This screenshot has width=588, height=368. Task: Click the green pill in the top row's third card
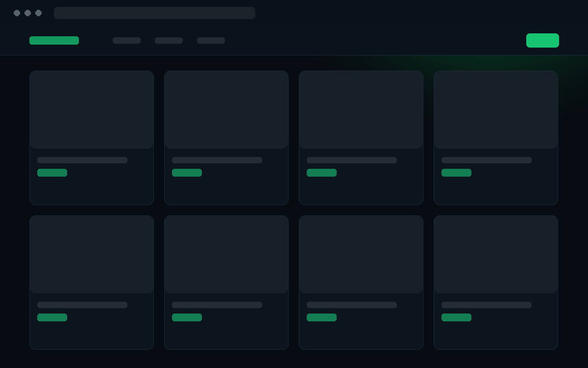[321, 173]
